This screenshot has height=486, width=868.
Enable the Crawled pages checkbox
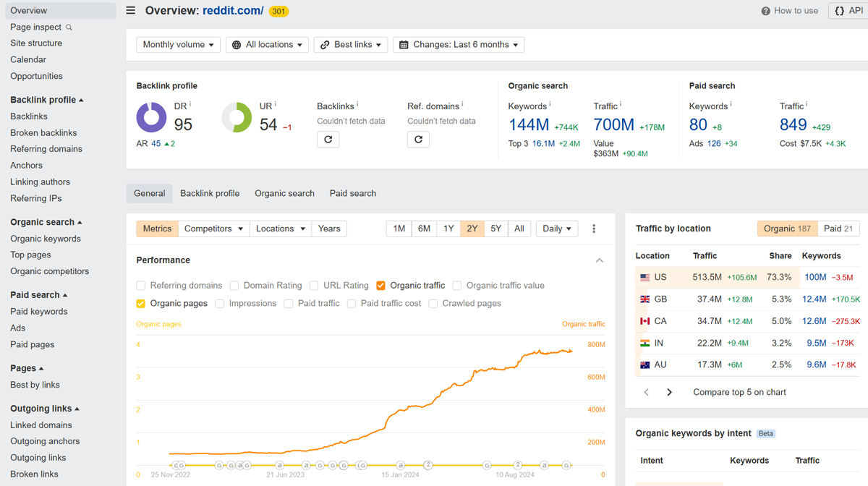[x=433, y=304]
